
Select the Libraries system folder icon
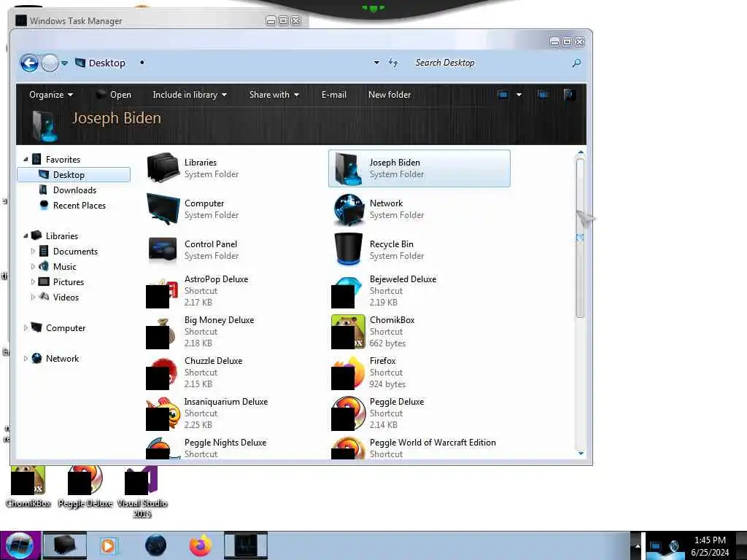163,168
